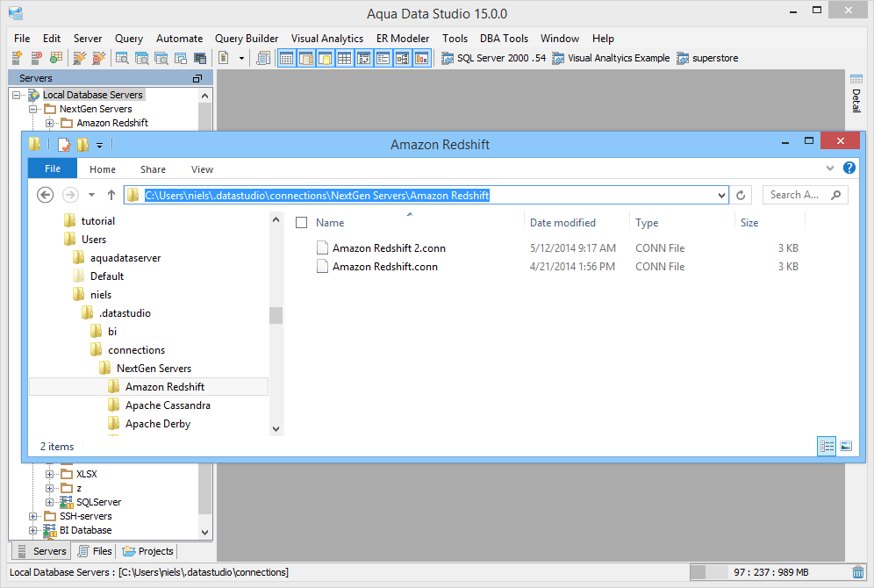Open the superstore shortcut in toolbar

pos(707,58)
